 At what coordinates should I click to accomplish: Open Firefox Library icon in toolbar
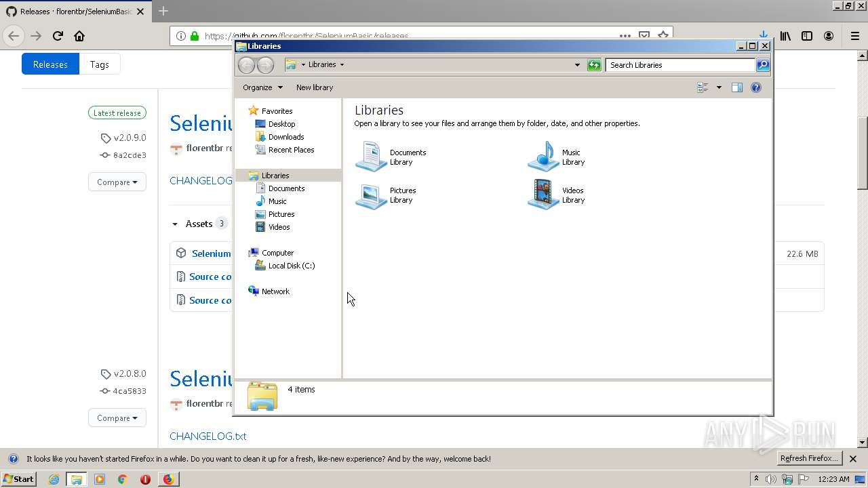click(785, 36)
